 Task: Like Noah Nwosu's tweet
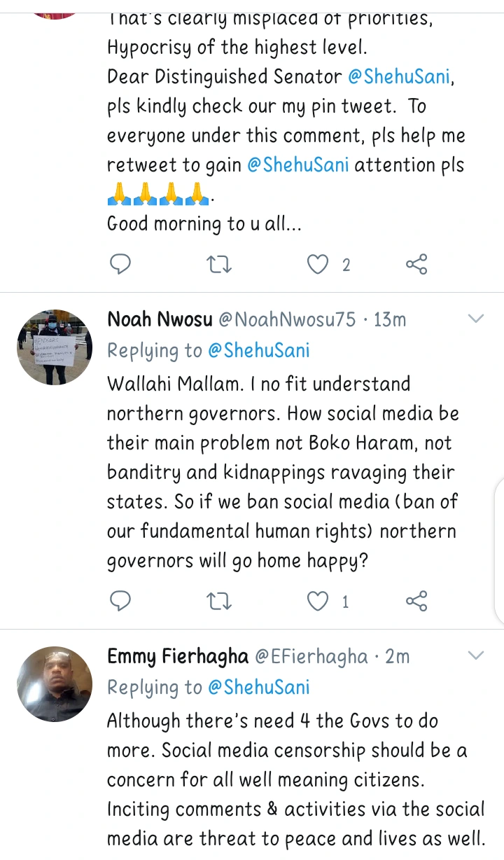tap(318, 601)
